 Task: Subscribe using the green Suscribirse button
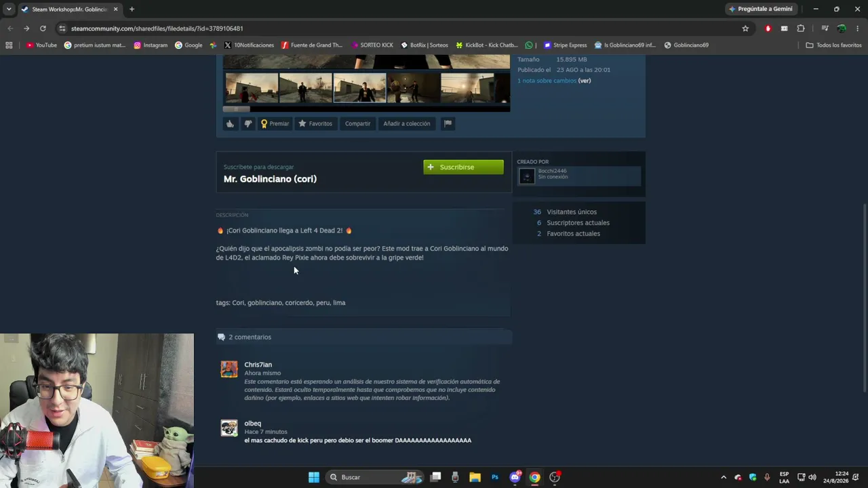463,167
